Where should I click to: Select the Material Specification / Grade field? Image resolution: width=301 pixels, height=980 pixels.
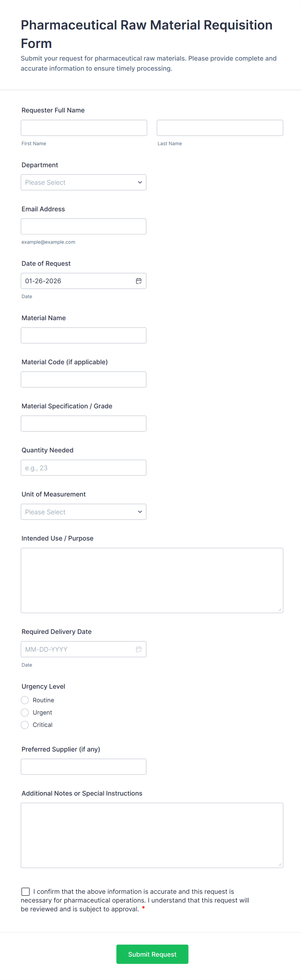click(84, 424)
